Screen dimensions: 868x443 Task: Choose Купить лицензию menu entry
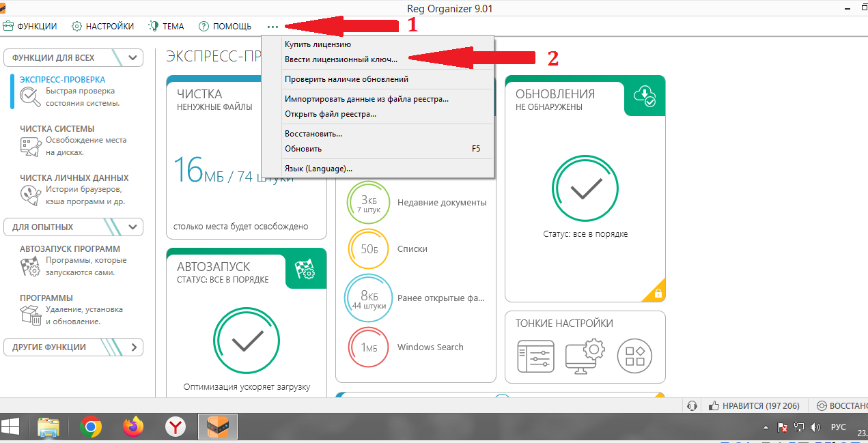point(377,44)
